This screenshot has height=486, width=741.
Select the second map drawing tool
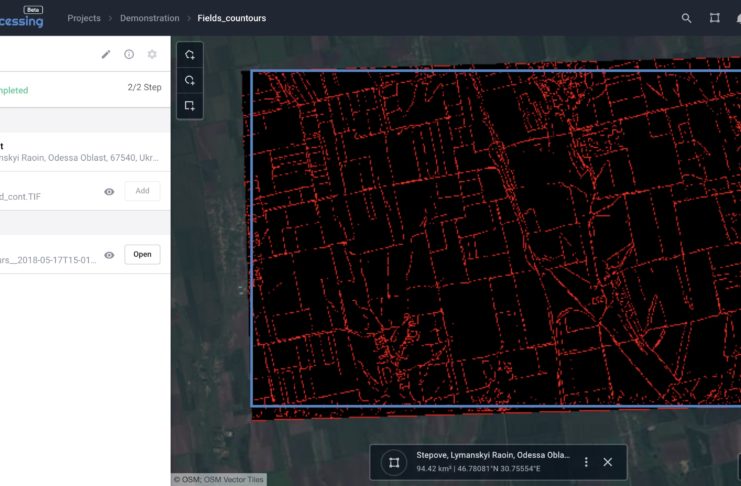pyautogui.click(x=190, y=80)
